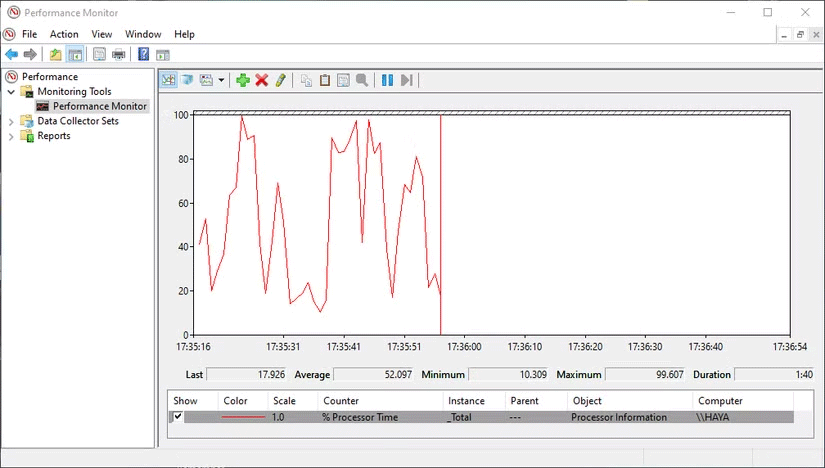Open the Action menu
Screen dimensions: 825x468
point(64,34)
